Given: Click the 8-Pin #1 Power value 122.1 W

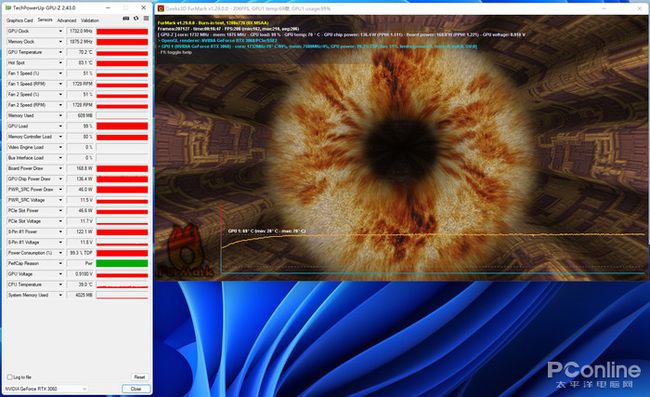Looking at the screenshot, I should 80,232.
